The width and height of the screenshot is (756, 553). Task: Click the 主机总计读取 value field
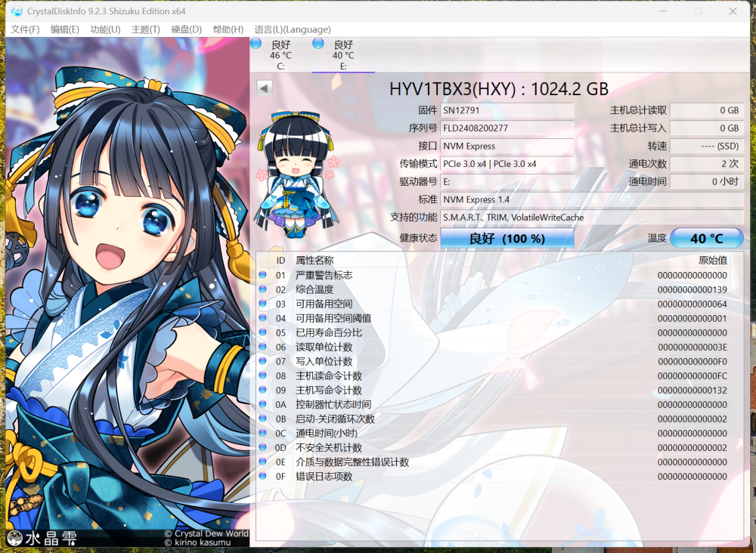point(706,110)
